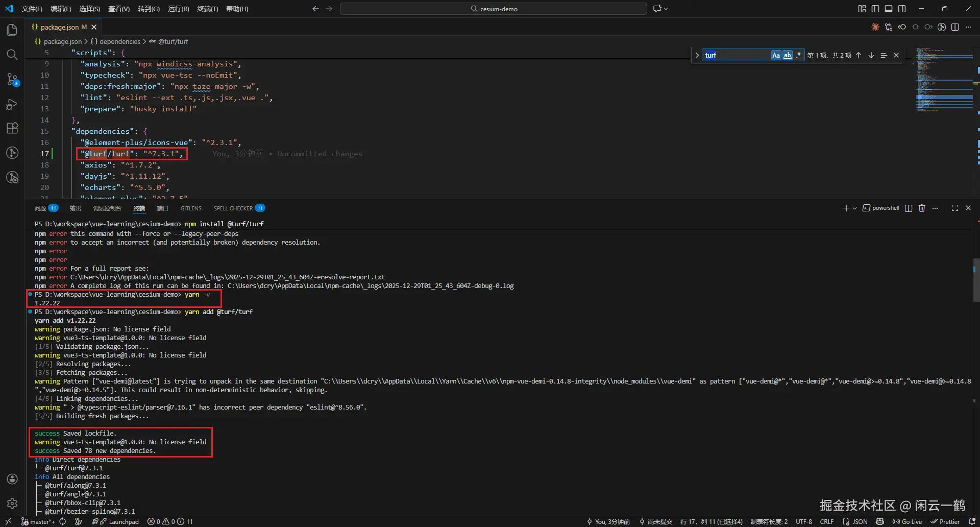The image size is (980, 527).
Task: Toggle match case in find widget
Action: [x=776, y=55]
